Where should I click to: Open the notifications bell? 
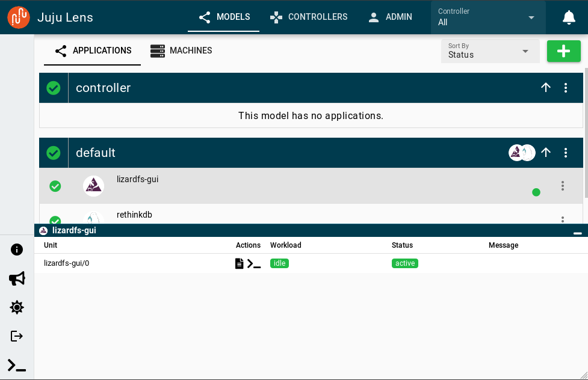[569, 17]
